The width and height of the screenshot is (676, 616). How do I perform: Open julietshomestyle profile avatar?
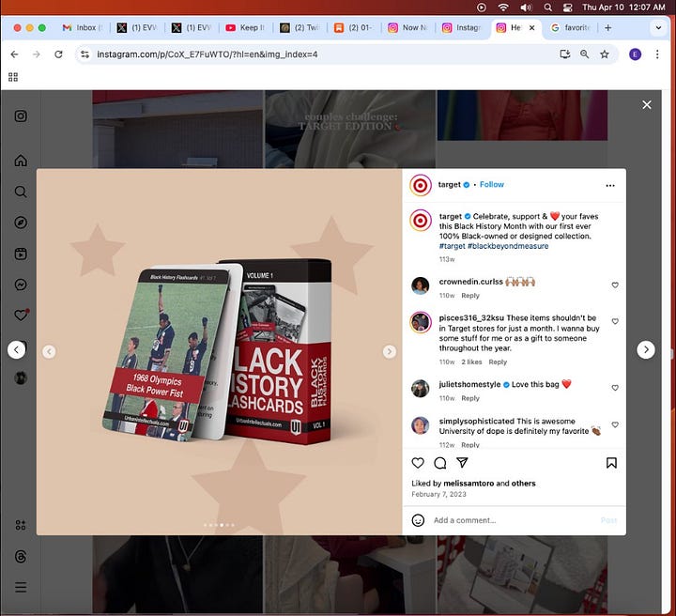(x=421, y=388)
